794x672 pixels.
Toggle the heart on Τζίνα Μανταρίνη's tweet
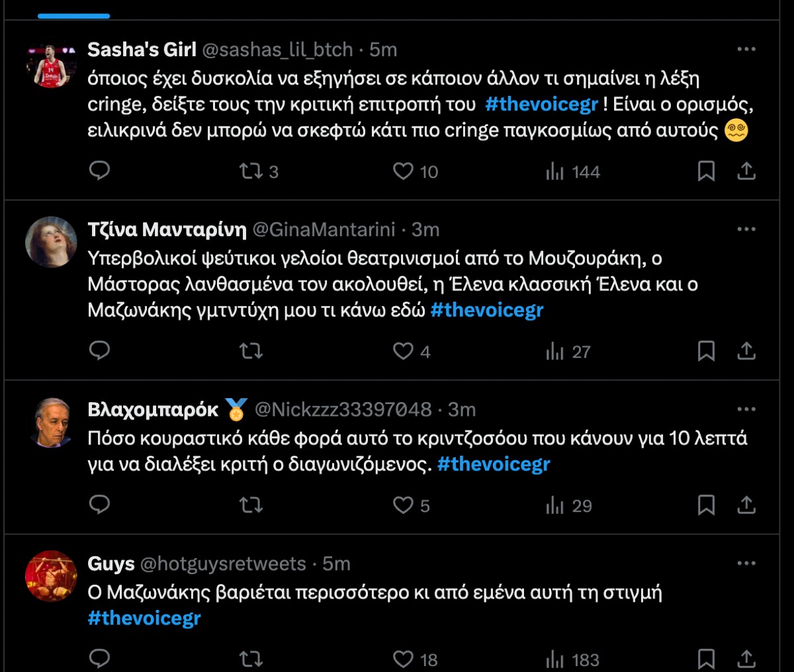(x=404, y=352)
